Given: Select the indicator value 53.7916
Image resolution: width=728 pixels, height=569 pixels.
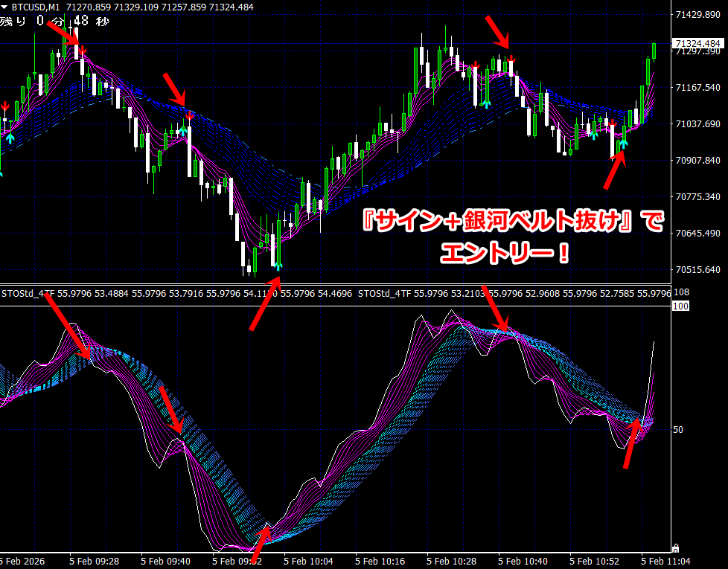Looking at the screenshot, I should pyautogui.click(x=186, y=294).
